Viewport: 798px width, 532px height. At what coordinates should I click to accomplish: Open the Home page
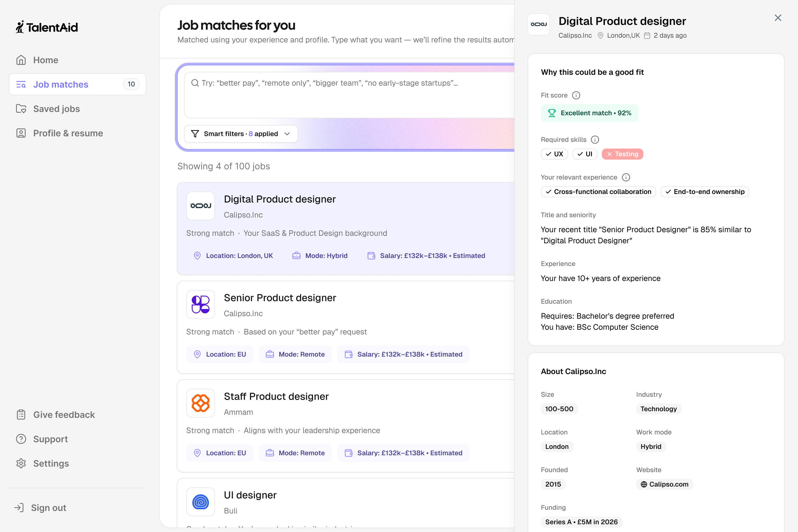pos(45,60)
